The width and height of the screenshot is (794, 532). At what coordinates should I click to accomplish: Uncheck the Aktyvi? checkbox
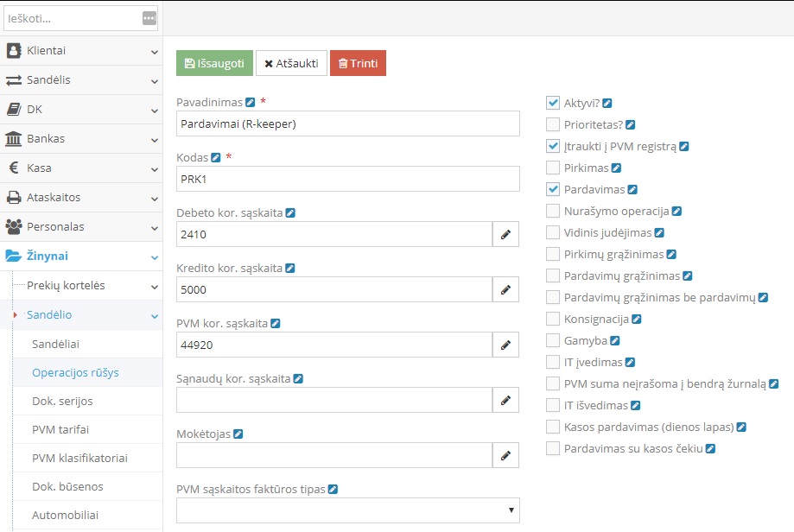(x=553, y=103)
